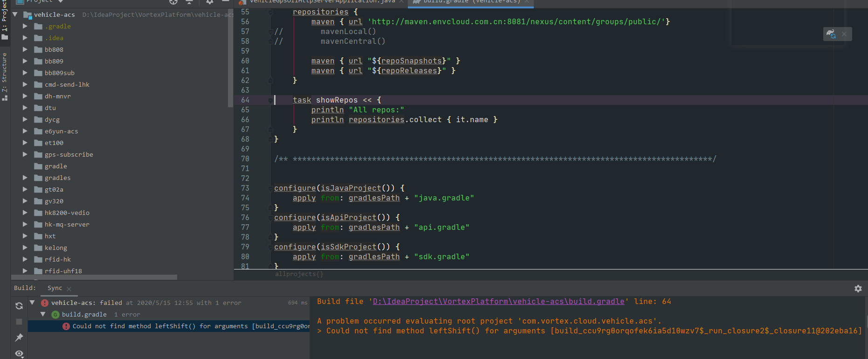Expand the cmd-send-lhk folder
The width and height of the screenshot is (868, 359).
[25, 84]
